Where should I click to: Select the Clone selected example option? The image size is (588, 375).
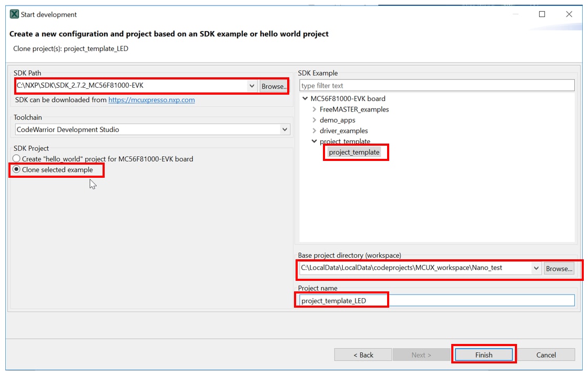17,170
